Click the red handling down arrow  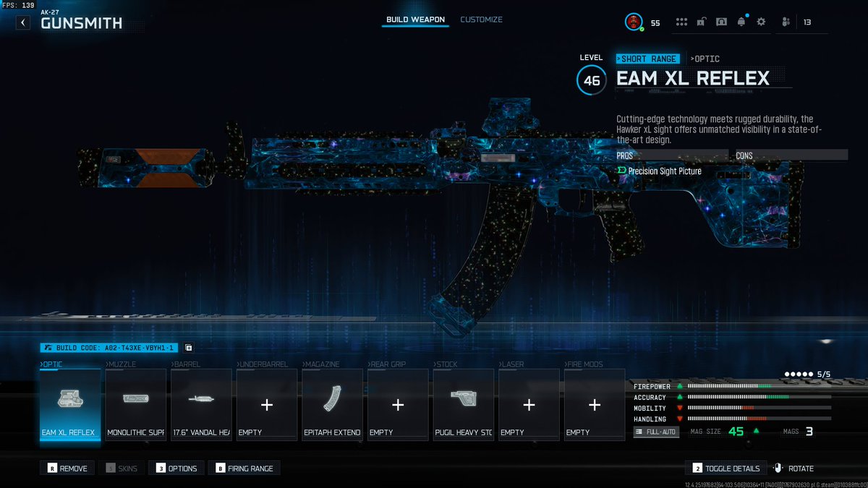[x=679, y=419]
